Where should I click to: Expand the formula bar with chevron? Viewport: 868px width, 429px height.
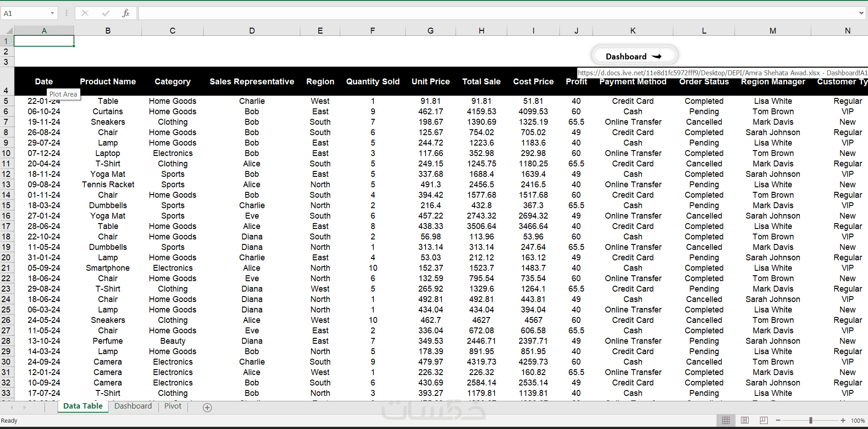pos(861,13)
